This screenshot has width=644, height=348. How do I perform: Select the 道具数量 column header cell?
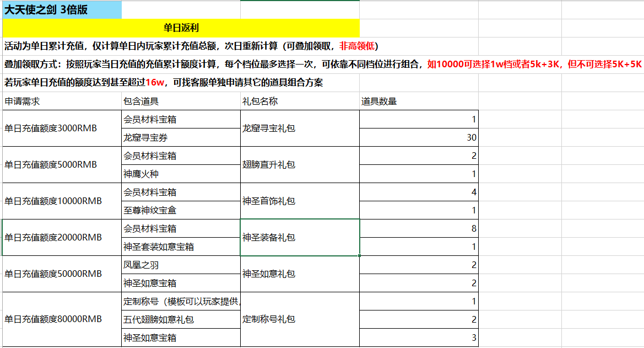click(x=419, y=101)
